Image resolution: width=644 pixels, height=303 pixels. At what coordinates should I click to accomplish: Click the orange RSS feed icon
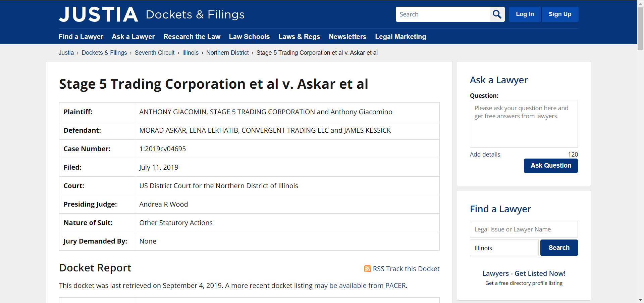click(x=368, y=269)
